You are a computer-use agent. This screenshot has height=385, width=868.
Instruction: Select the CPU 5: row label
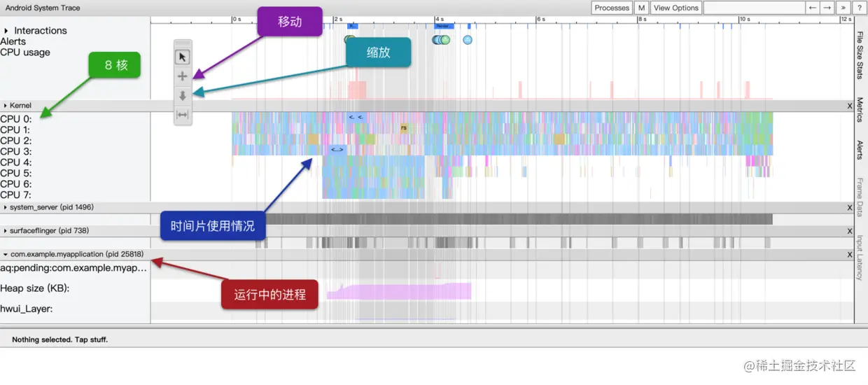tap(15, 173)
